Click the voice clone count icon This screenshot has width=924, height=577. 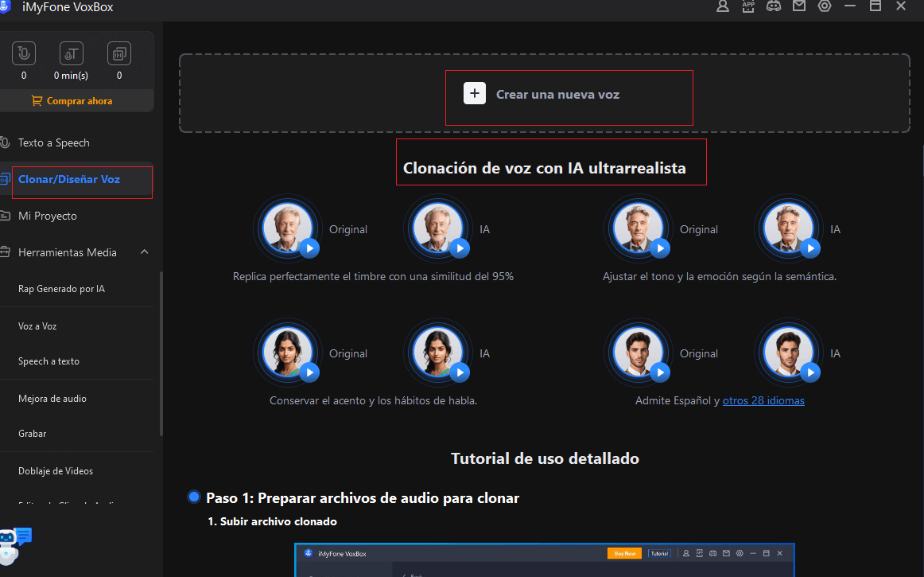[119, 53]
